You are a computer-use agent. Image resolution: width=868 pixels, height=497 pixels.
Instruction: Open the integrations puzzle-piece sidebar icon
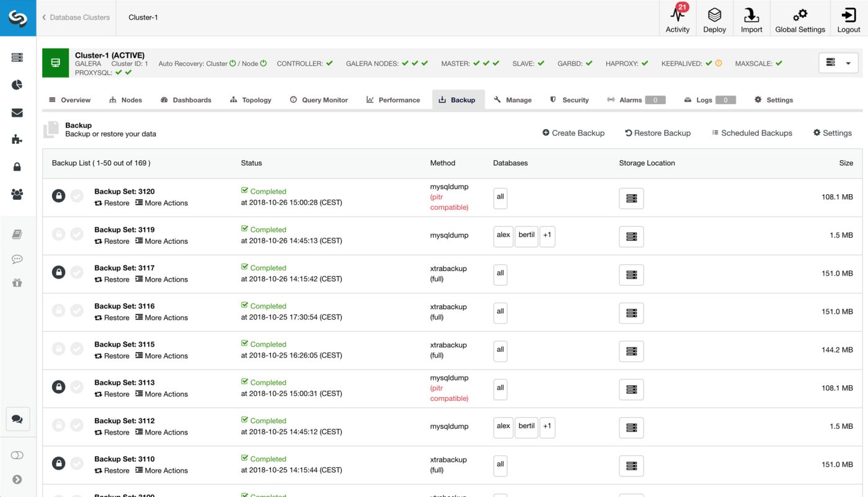[17, 139]
